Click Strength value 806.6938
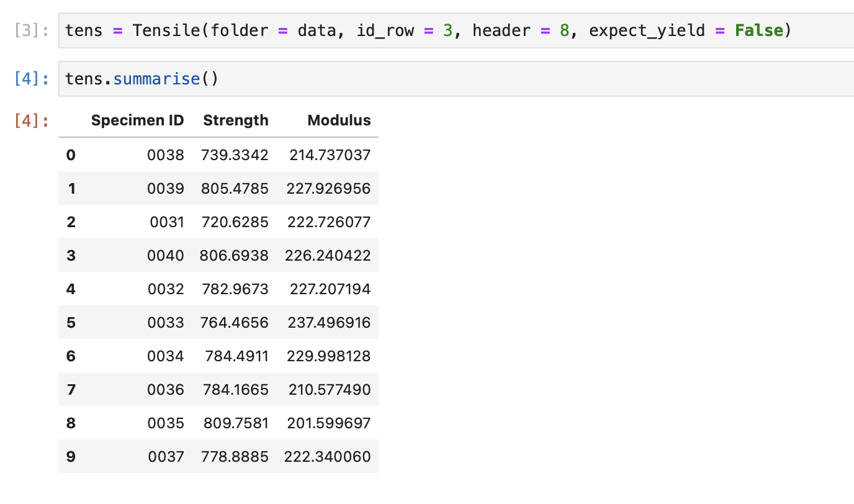Image resolution: width=854 pixels, height=504 pixels. tap(234, 255)
